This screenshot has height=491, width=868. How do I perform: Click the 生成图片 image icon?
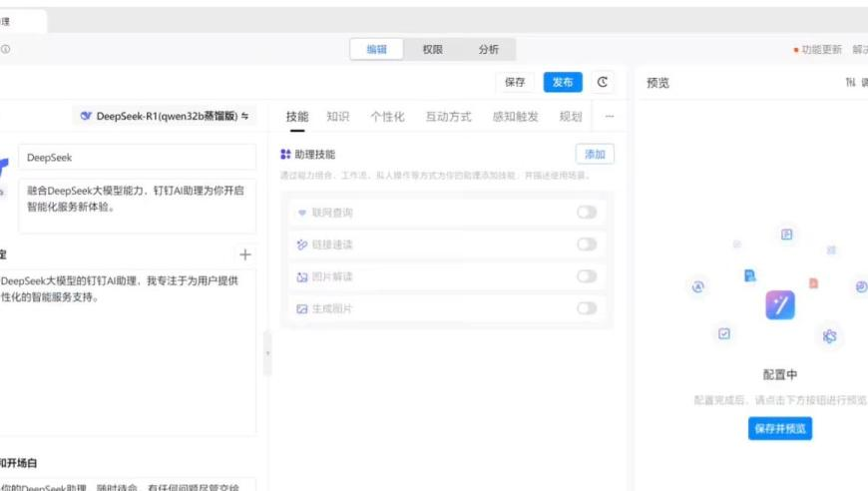pos(301,309)
